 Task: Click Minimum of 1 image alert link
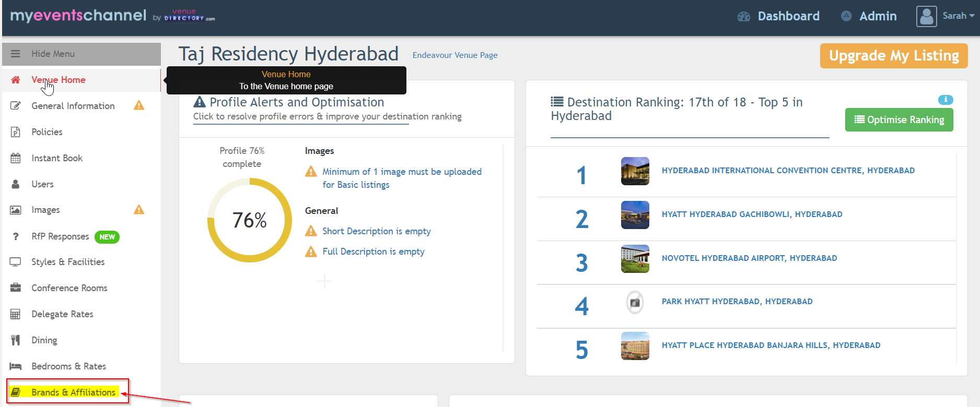402,178
